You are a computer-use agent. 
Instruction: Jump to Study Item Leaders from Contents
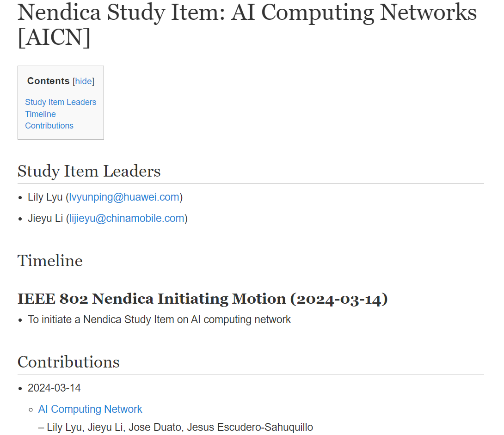pos(61,102)
